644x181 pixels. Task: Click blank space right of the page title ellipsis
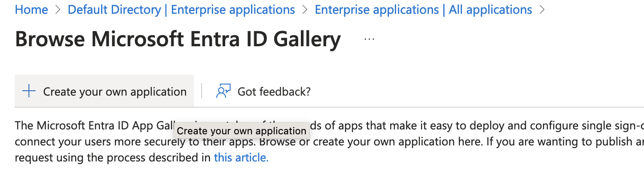(507, 39)
